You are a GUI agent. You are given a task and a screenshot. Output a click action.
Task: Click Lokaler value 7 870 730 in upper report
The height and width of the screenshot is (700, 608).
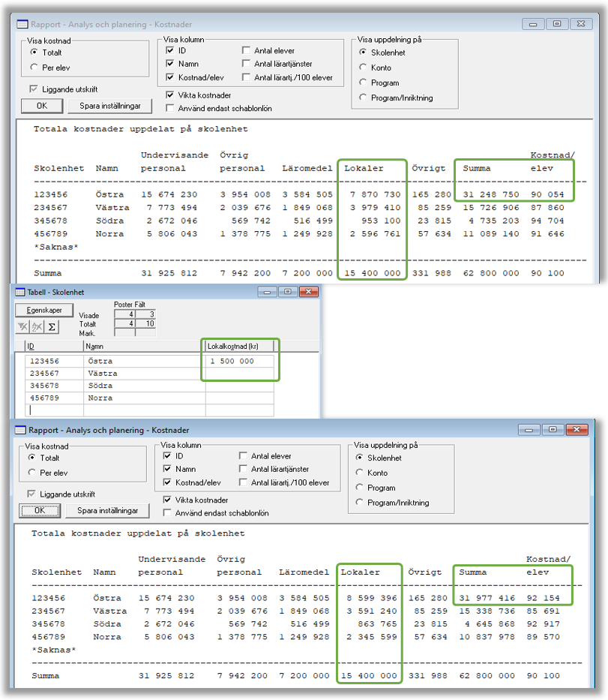[x=375, y=194]
